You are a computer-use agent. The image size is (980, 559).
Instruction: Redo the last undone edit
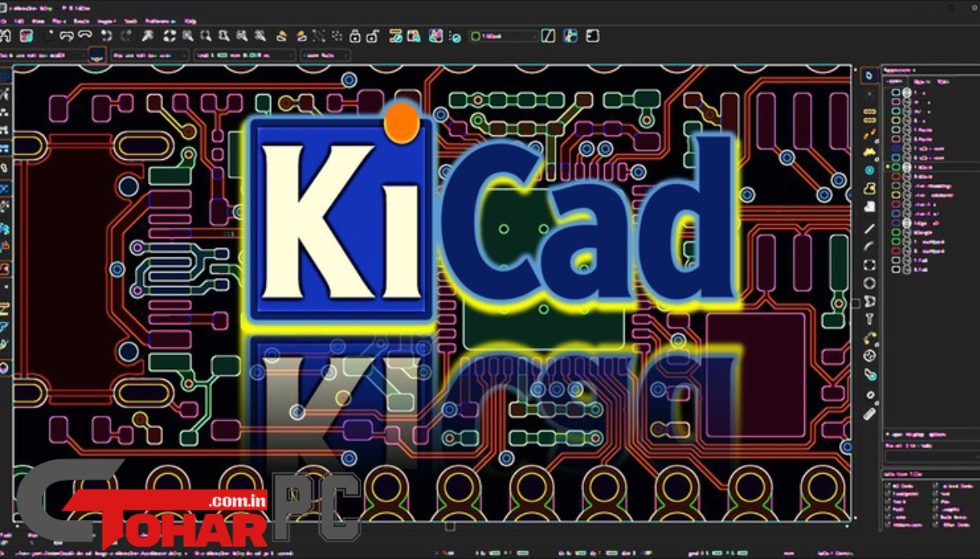(x=126, y=36)
